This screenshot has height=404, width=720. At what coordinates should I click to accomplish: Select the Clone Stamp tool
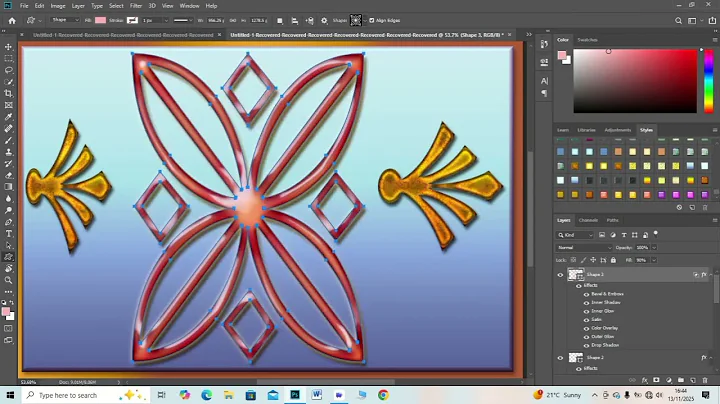(9, 152)
